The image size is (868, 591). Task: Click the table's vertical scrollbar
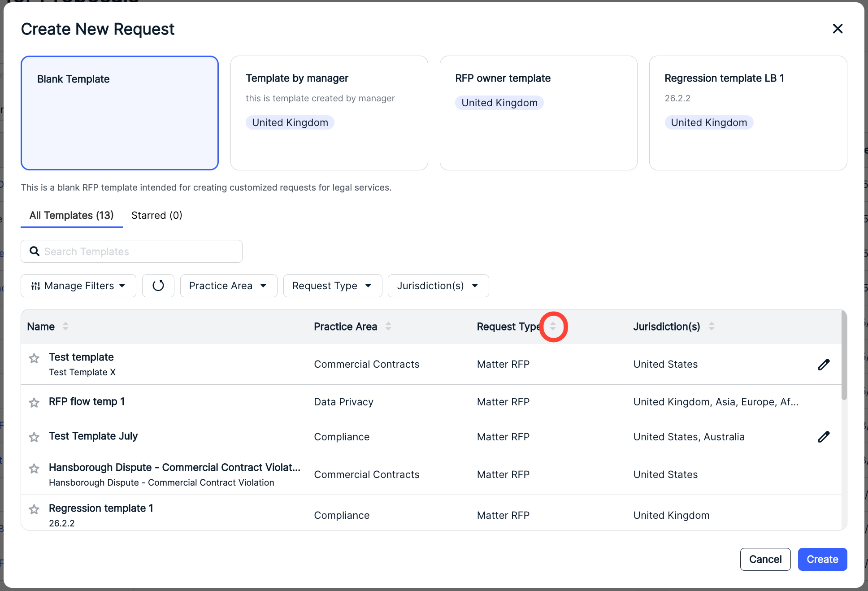click(844, 355)
